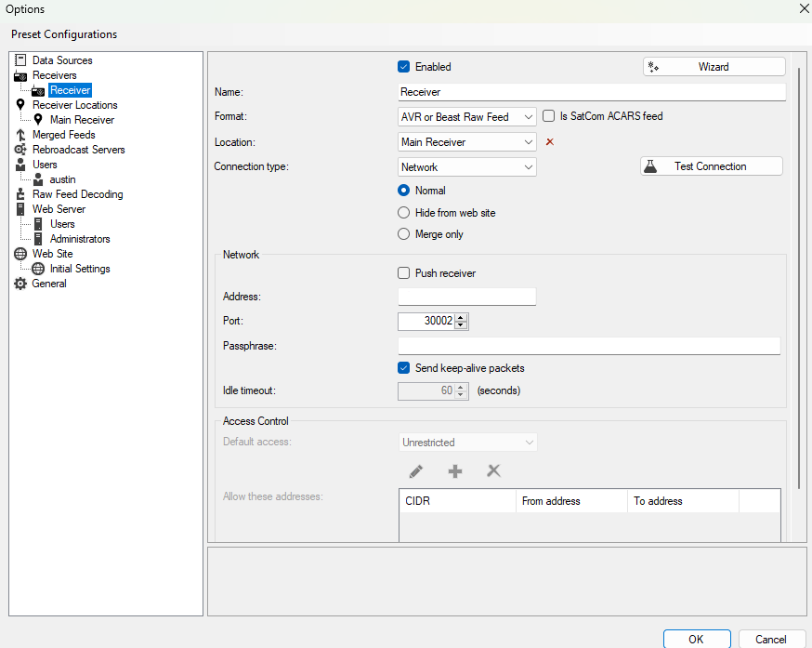Click the Rebroadcast Servers gear icon
This screenshot has height=648, width=812.
coord(19,149)
